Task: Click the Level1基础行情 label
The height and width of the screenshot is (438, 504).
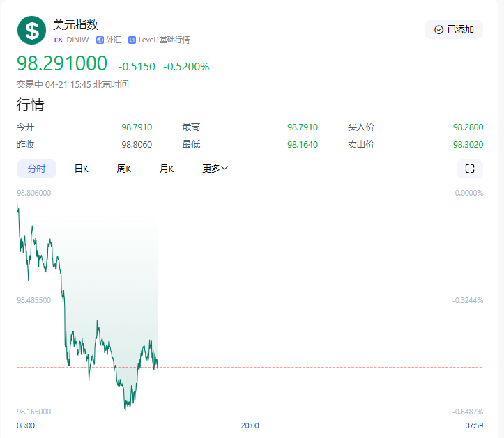Action: 164,40
